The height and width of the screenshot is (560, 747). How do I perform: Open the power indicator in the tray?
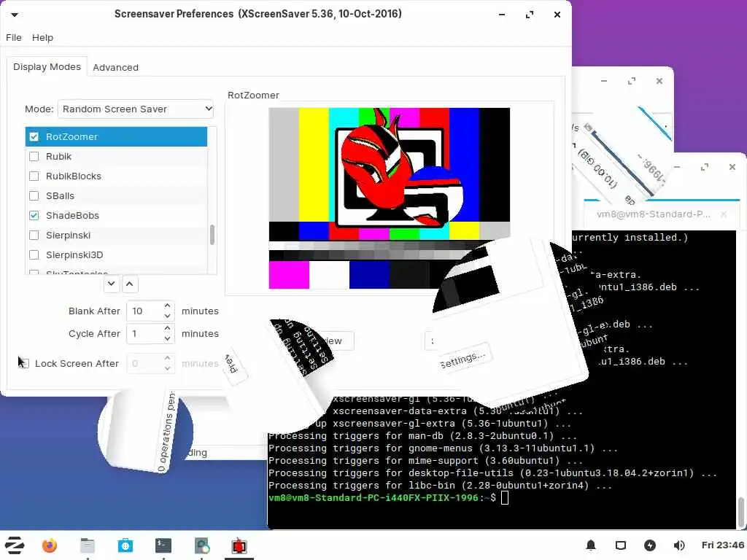pyautogui.click(x=650, y=545)
